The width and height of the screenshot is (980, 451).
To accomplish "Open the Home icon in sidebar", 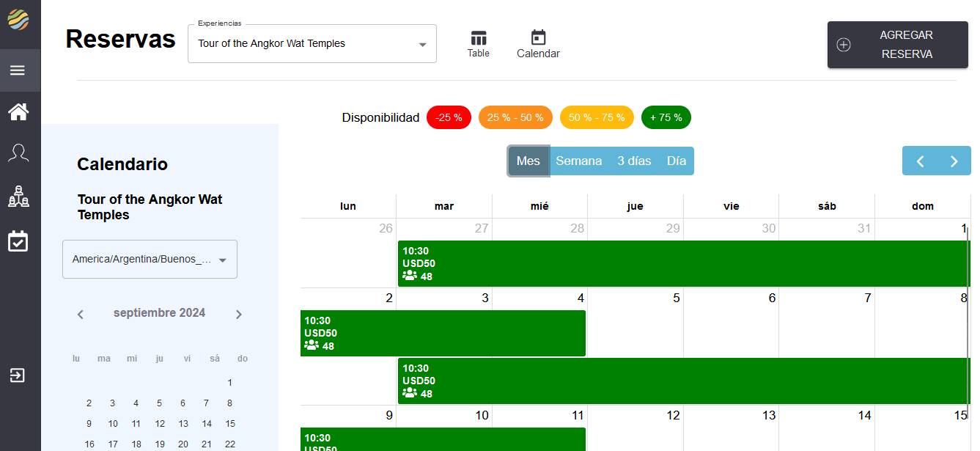I will click(x=18, y=112).
